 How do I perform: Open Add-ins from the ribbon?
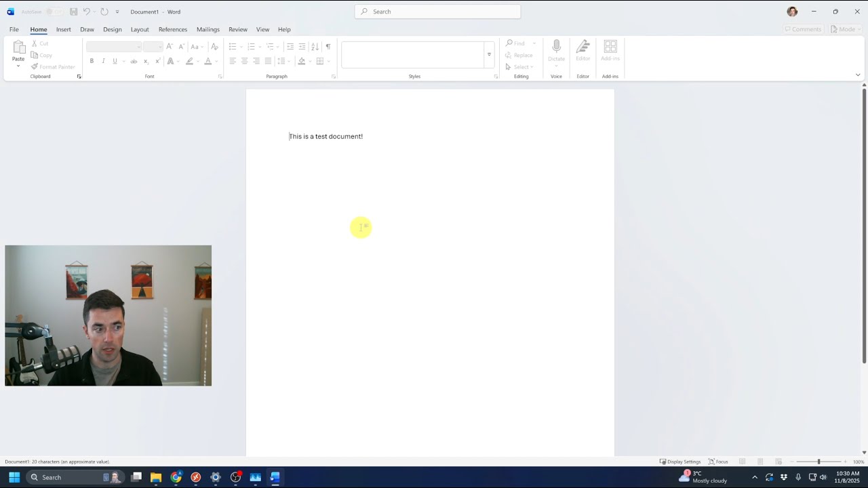tap(610, 50)
